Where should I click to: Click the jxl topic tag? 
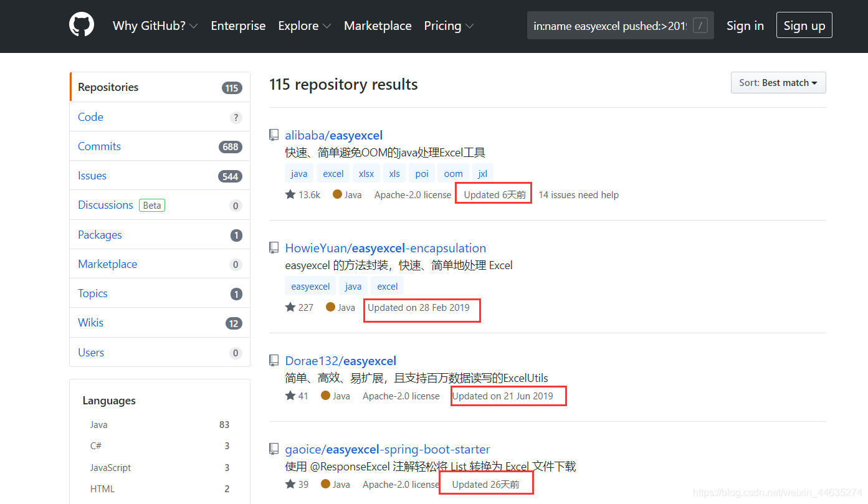[483, 174]
